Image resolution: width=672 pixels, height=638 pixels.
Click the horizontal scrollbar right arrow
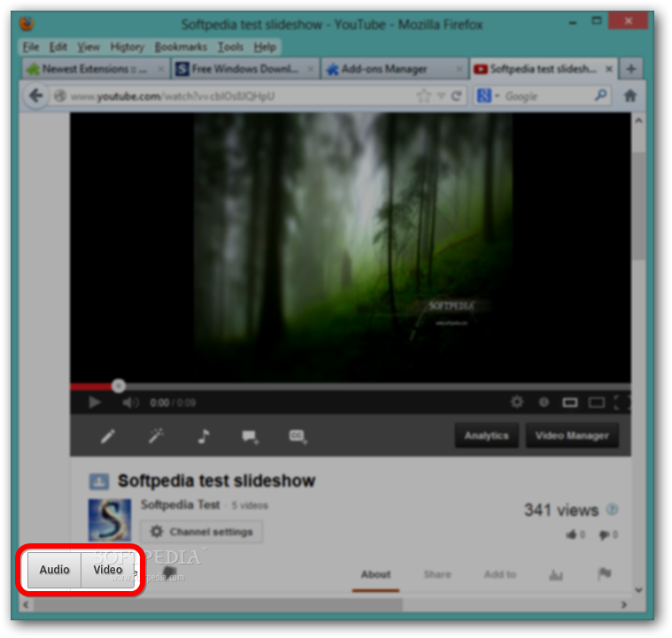click(x=624, y=604)
